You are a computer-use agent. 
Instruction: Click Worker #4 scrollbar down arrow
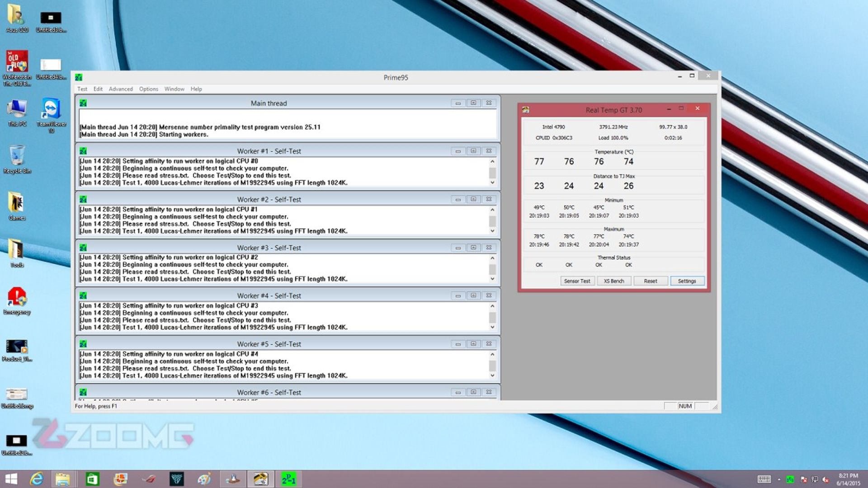coord(492,327)
